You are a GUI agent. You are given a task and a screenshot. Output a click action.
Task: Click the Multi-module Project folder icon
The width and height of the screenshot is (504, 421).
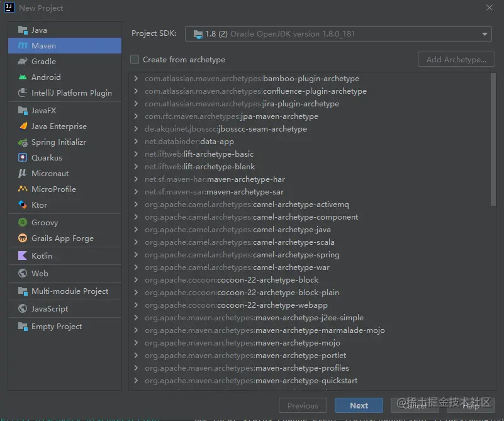pyautogui.click(x=23, y=291)
